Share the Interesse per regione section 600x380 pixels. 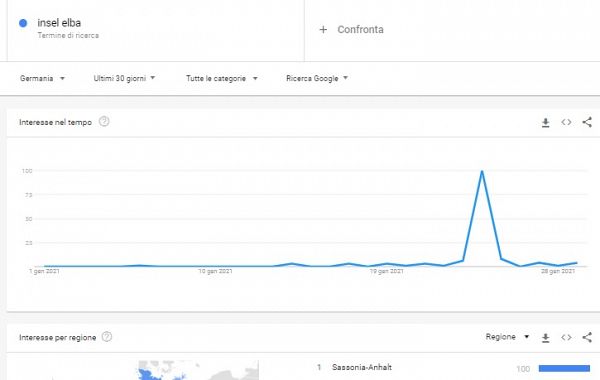click(x=587, y=337)
